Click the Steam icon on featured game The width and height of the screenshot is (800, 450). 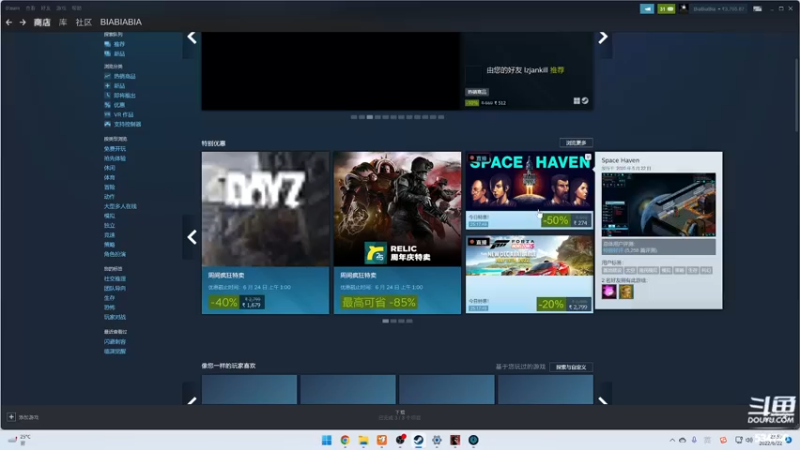pos(585,101)
